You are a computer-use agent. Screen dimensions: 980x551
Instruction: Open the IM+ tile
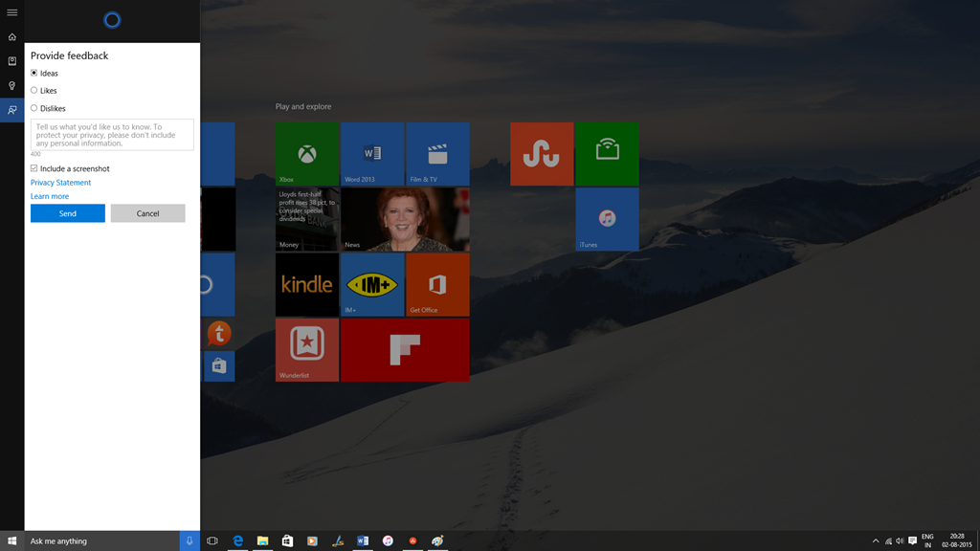(372, 284)
